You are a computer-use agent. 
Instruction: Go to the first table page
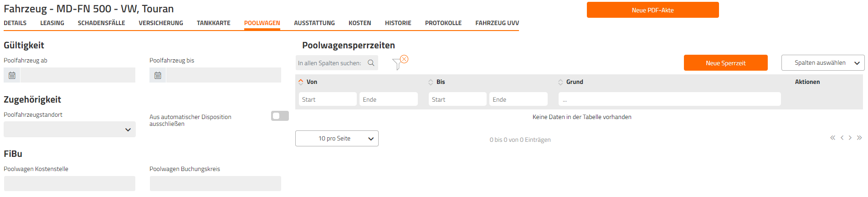[x=832, y=138]
